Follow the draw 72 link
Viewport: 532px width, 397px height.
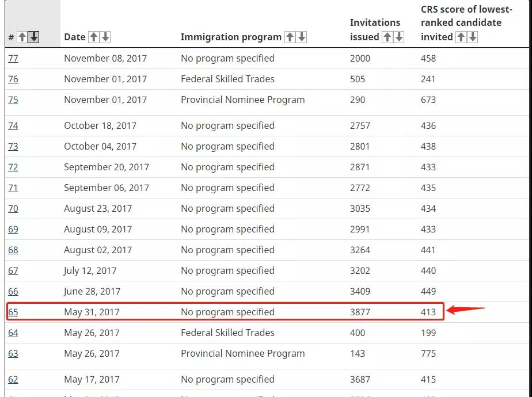[x=13, y=167]
